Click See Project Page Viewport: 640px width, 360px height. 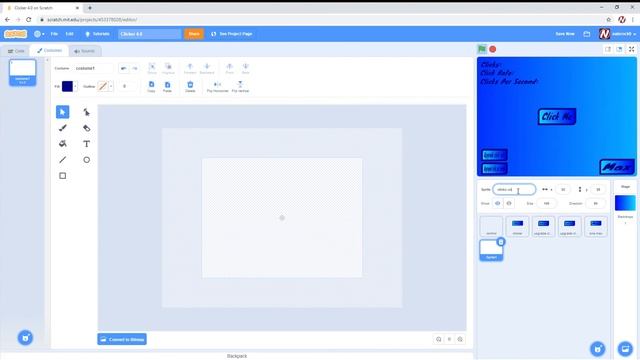tap(232, 34)
